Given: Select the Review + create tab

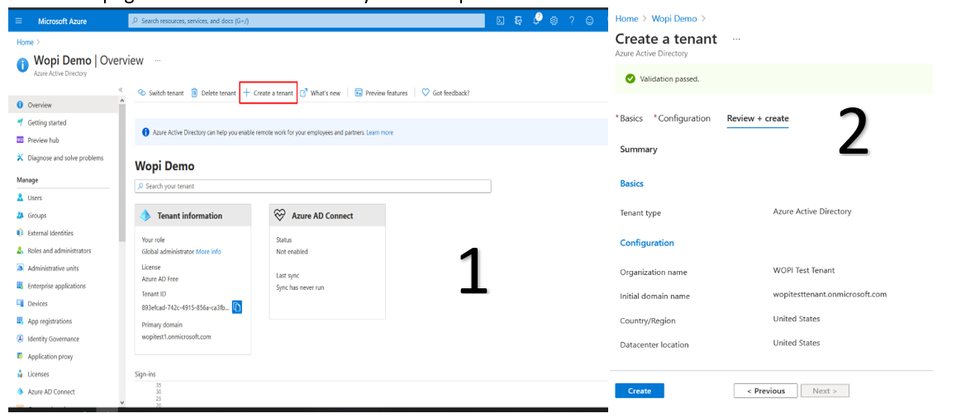Looking at the screenshot, I should pyautogui.click(x=758, y=118).
